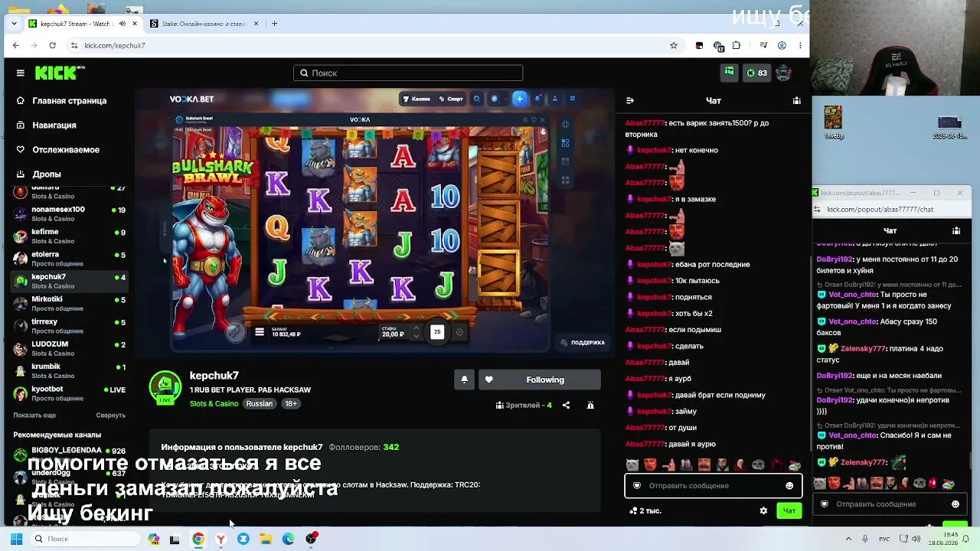
Task: Go back in browser history
Action: (15, 45)
